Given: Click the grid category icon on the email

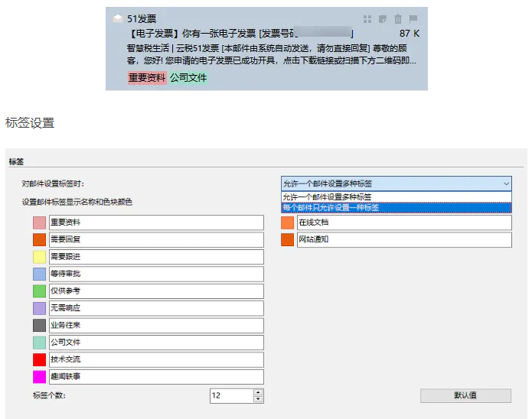Looking at the screenshot, I should point(367,19).
